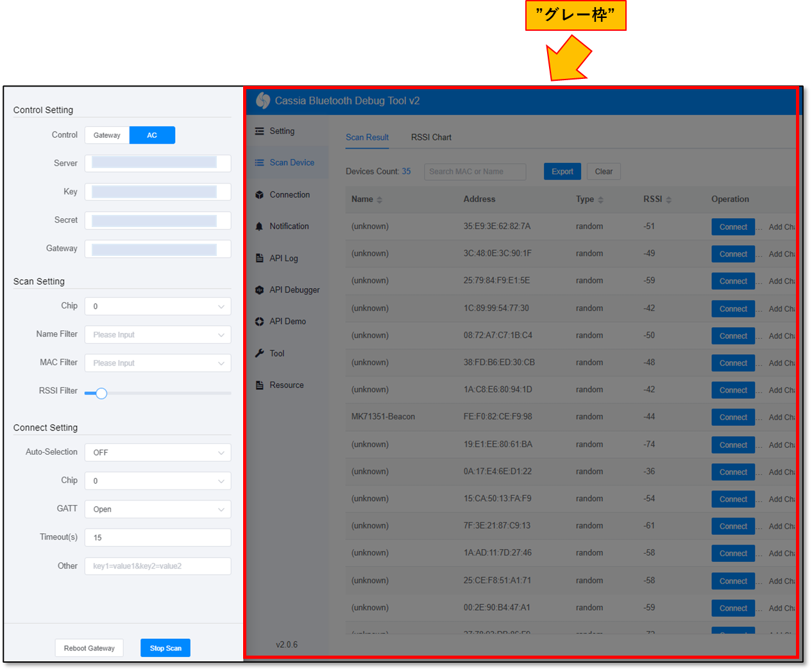Image resolution: width=812 pixels, height=671 pixels.
Task: Click the RSSI value -74
Action: (x=649, y=445)
